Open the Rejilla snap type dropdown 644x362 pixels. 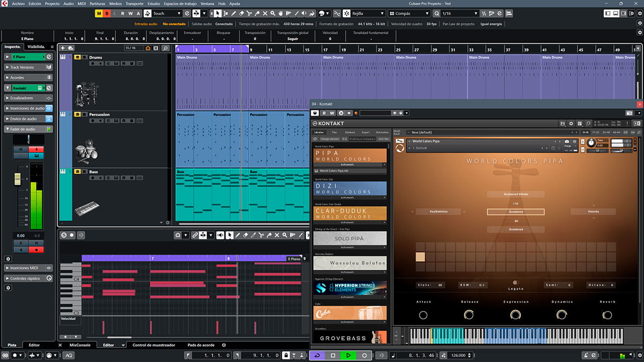point(368,13)
